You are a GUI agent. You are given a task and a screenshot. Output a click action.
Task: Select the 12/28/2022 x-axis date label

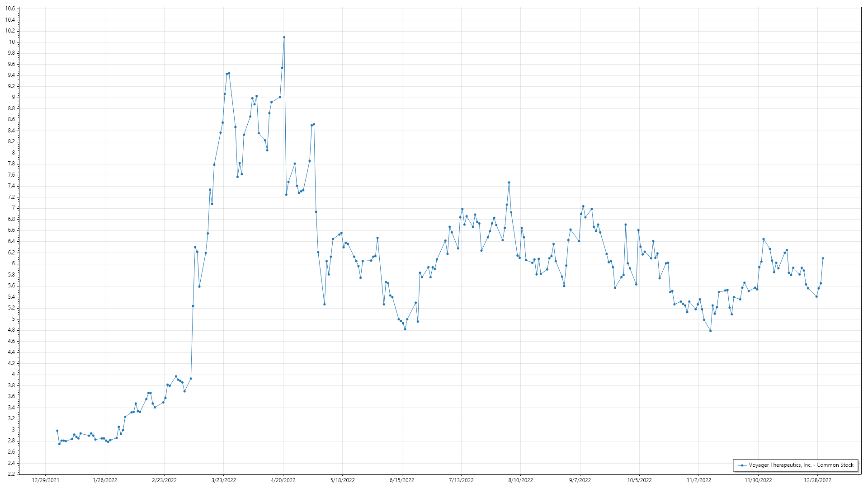[x=817, y=480]
